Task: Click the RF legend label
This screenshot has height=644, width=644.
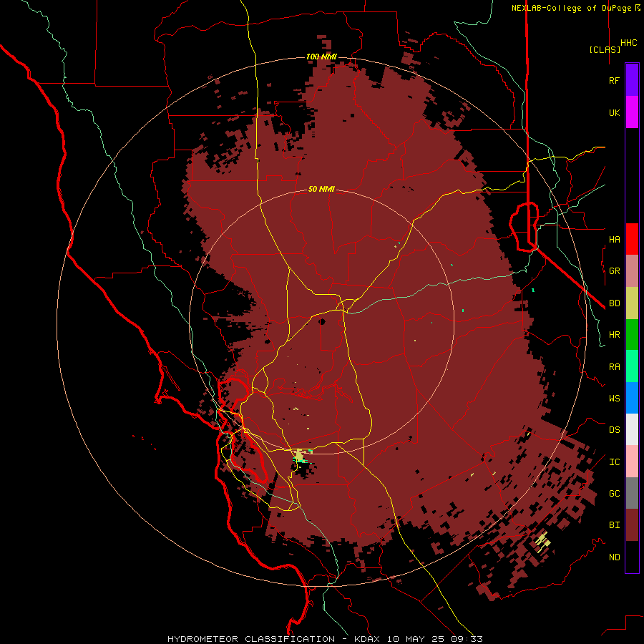Action: point(614,80)
